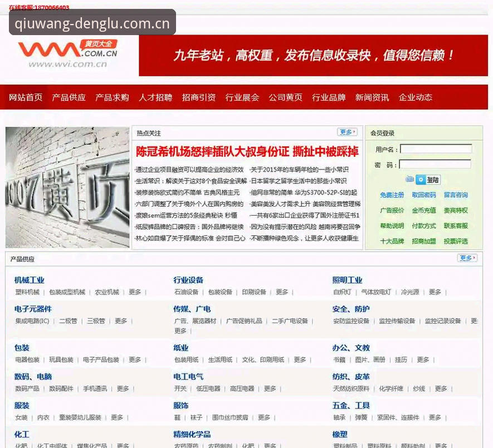Click the red 九年老站 banner
This screenshot has width=493, height=448.
point(313,55)
